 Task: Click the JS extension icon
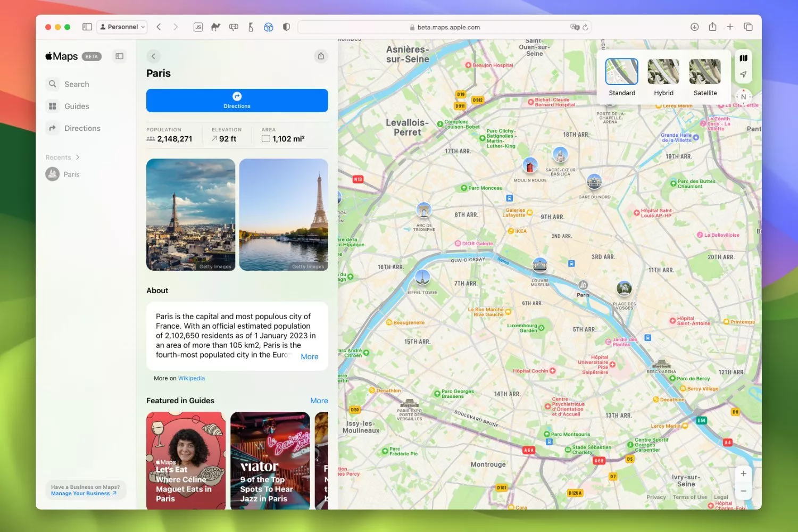pyautogui.click(x=198, y=27)
